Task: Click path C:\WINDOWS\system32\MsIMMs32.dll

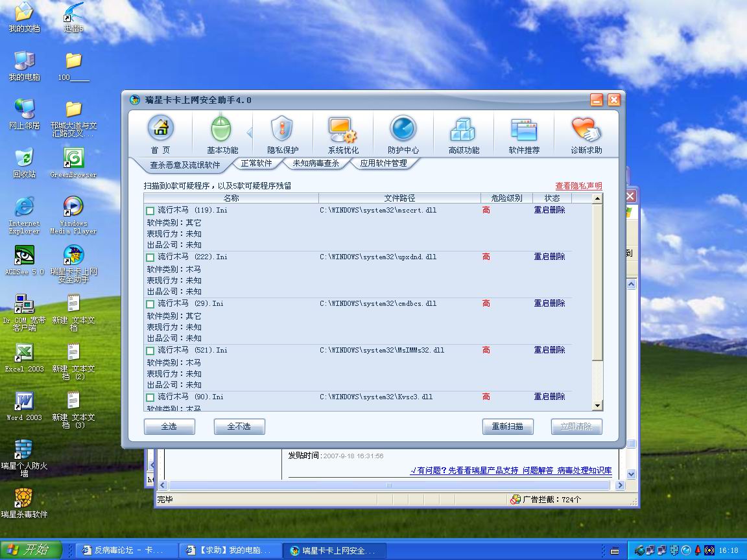Action: pos(381,350)
